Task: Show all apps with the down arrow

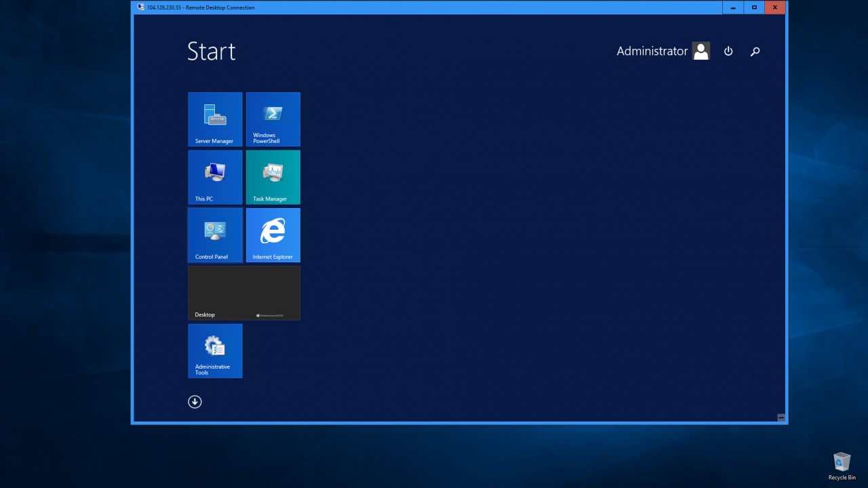Action: point(195,402)
